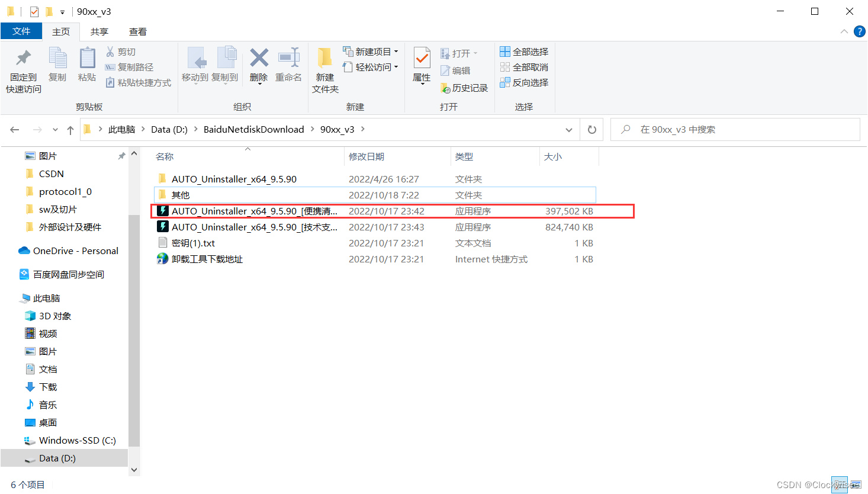Go forward in folder history
Screen dimensions: 868x494
click(37, 130)
